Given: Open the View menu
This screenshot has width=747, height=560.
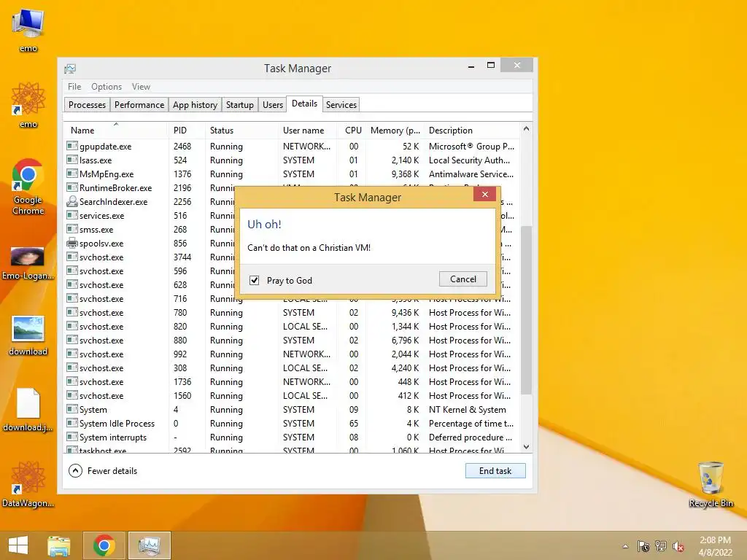Looking at the screenshot, I should pos(141,87).
